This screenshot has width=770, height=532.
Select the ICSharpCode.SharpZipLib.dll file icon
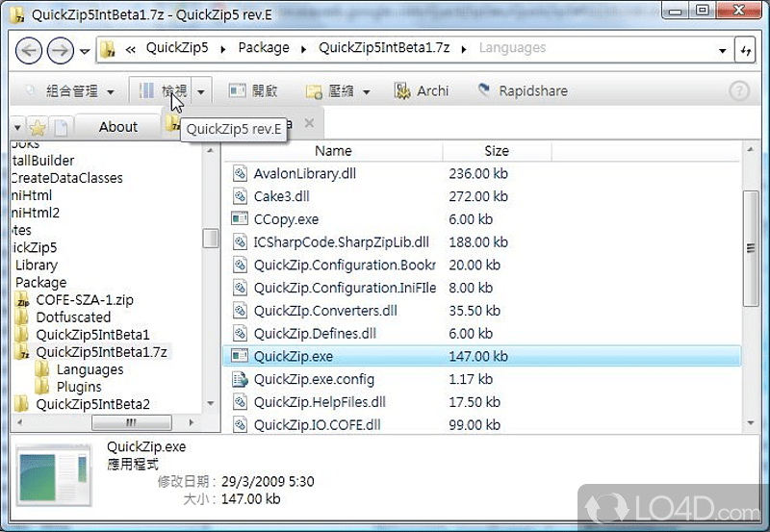click(x=240, y=242)
